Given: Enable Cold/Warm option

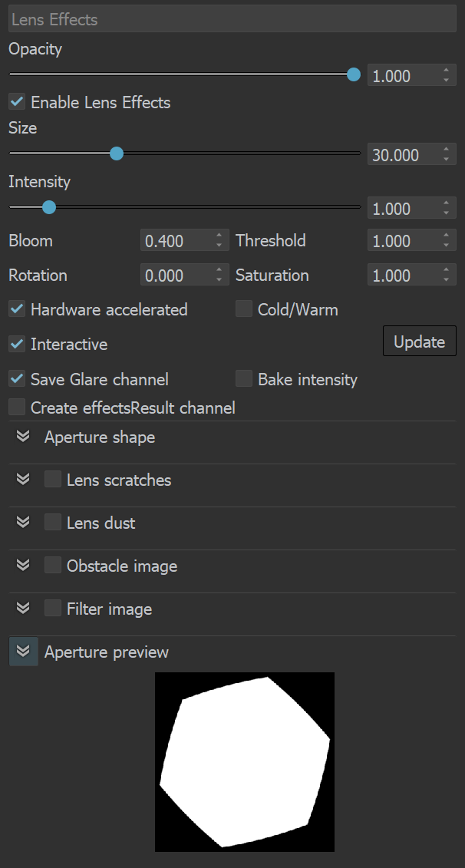Looking at the screenshot, I should click(x=243, y=309).
